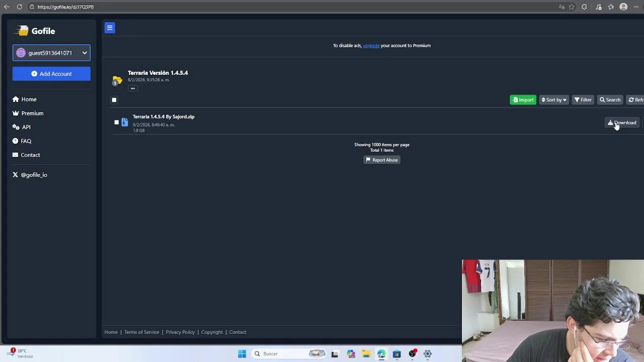The image size is (644, 362).
Task: Open the media control icon in browser toolbar
Action: [599, 7]
